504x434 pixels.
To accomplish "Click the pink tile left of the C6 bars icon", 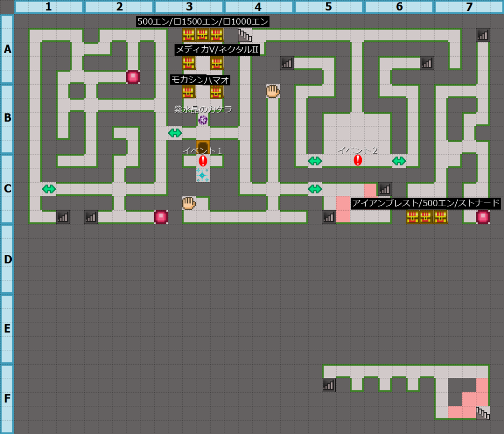I will pos(371,189).
